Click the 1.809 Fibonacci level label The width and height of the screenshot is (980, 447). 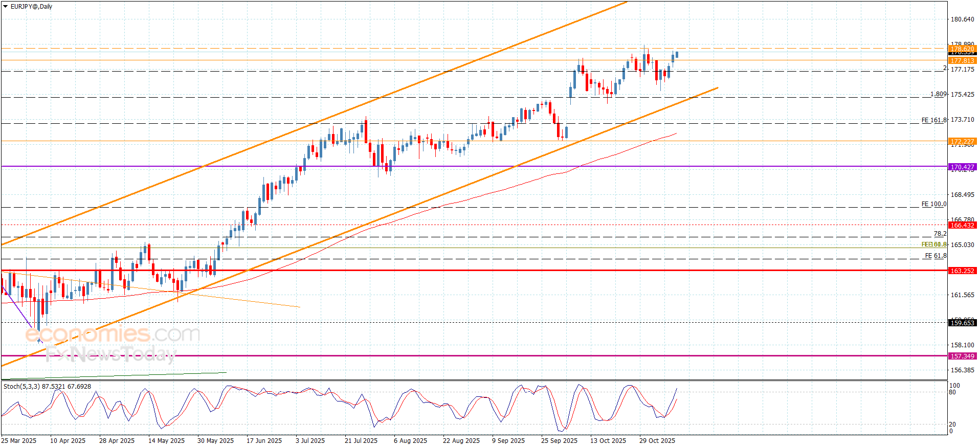click(938, 94)
